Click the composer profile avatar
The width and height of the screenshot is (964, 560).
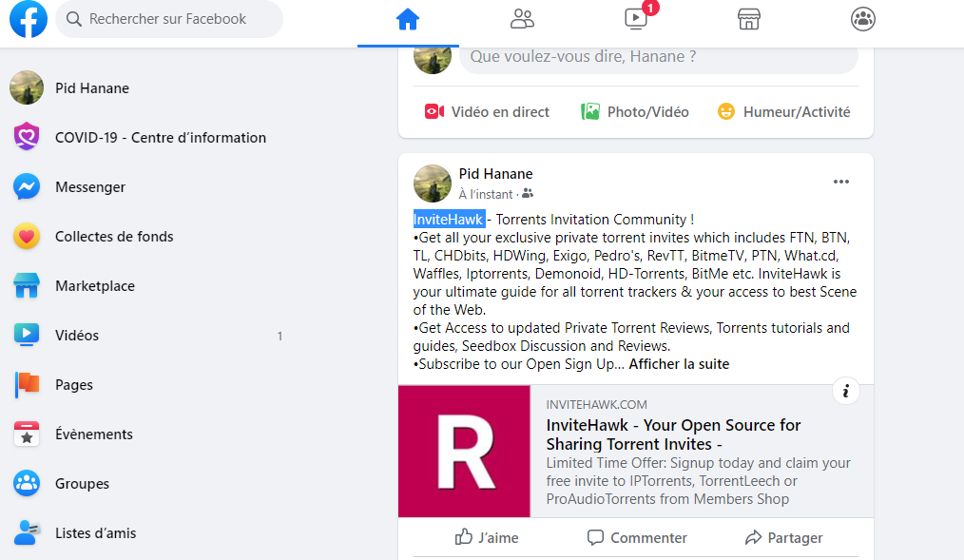pyautogui.click(x=433, y=58)
